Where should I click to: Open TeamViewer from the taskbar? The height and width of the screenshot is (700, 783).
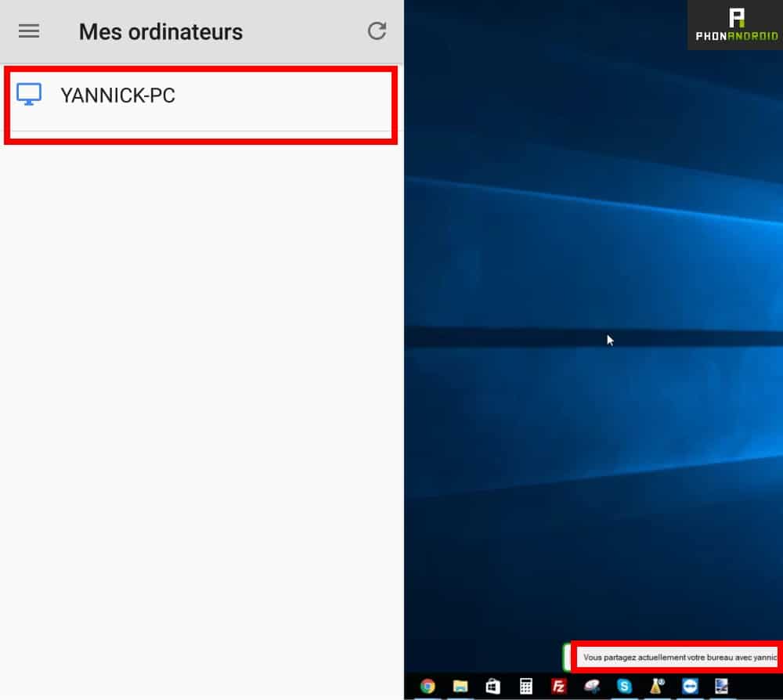tap(690, 686)
